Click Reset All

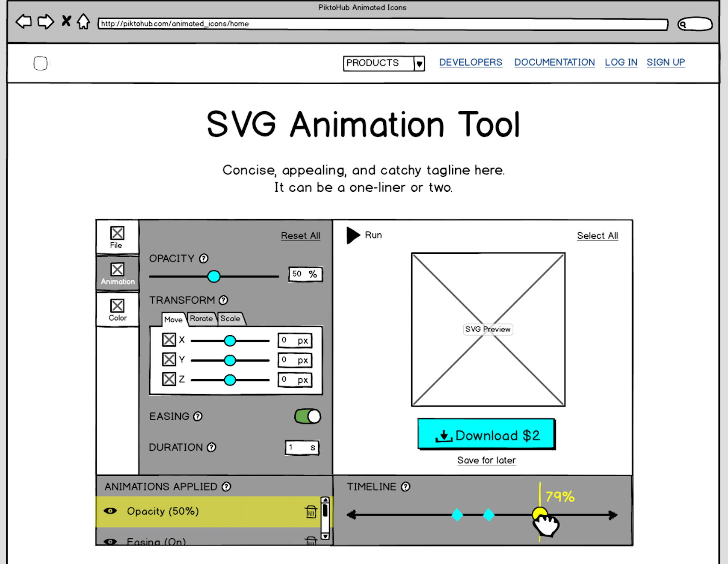click(x=301, y=236)
